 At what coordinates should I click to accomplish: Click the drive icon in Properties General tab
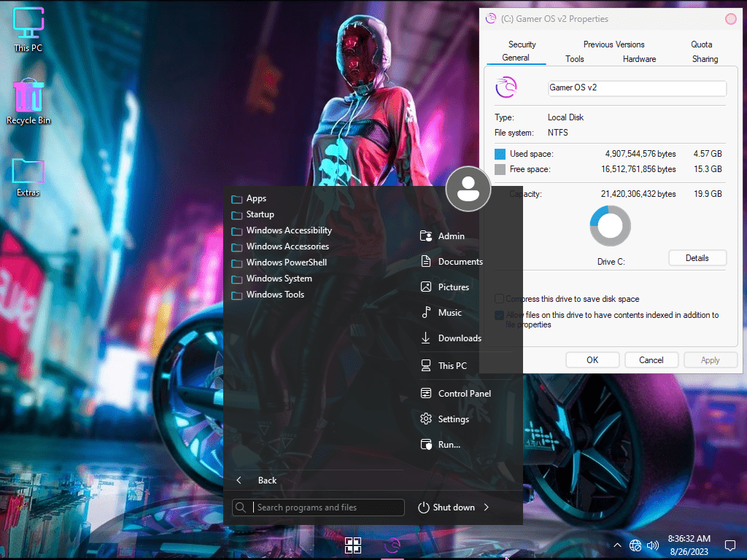(x=506, y=87)
